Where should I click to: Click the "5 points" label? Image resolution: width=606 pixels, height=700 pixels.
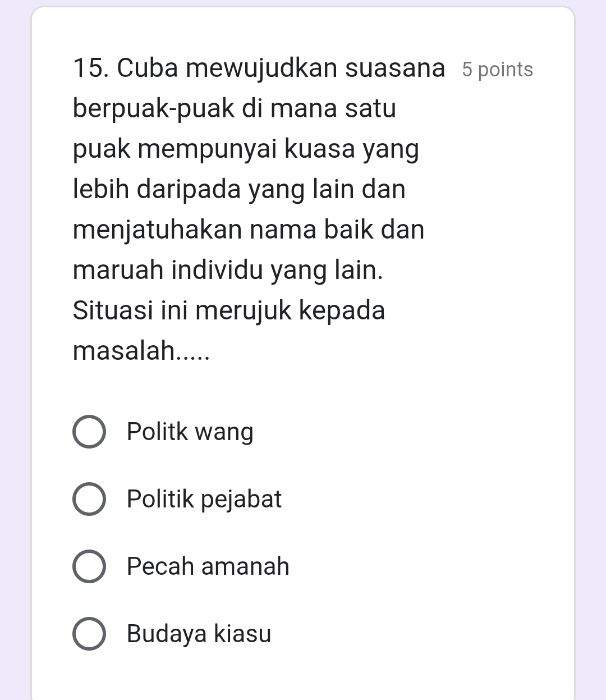pyautogui.click(x=497, y=70)
